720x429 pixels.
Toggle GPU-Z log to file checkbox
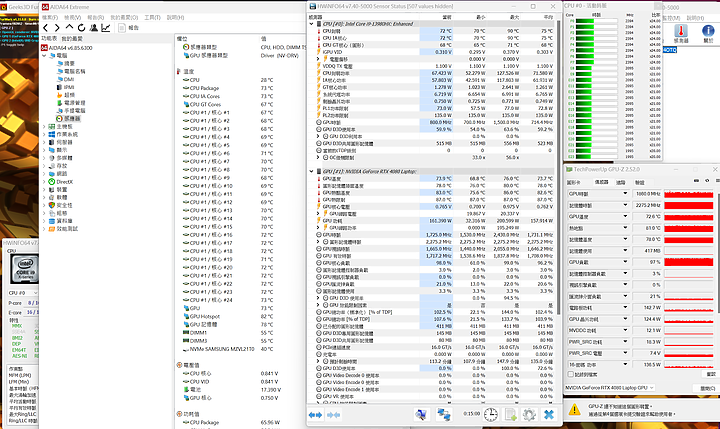570,374
